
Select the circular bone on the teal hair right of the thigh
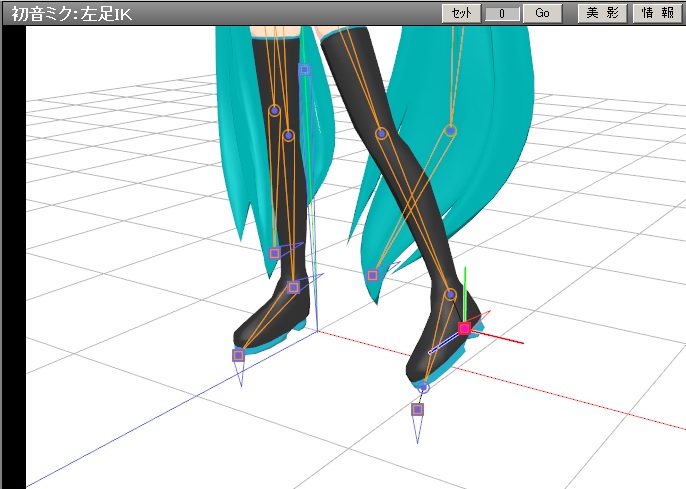pos(451,130)
